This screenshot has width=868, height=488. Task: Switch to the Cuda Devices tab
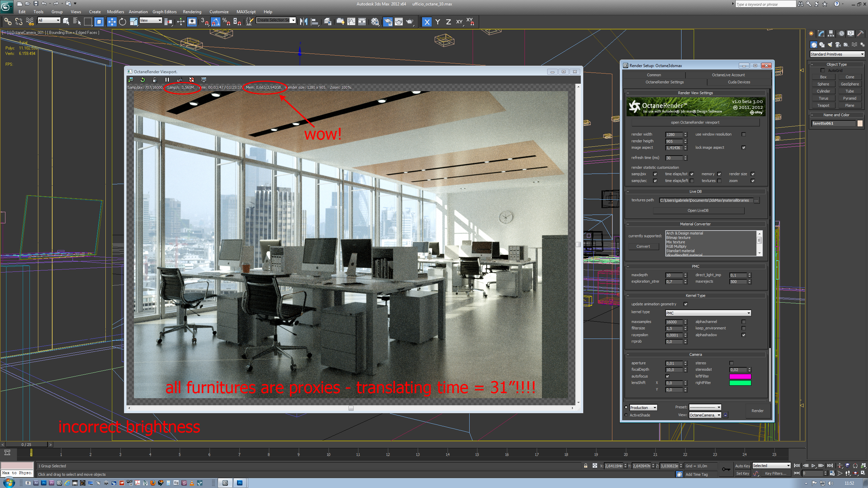point(739,82)
